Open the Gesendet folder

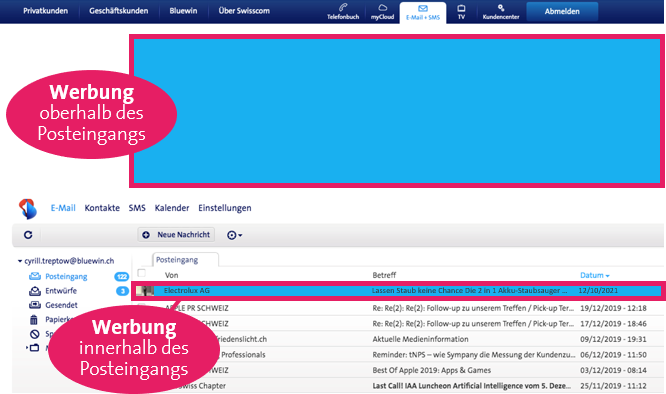click(x=61, y=305)
